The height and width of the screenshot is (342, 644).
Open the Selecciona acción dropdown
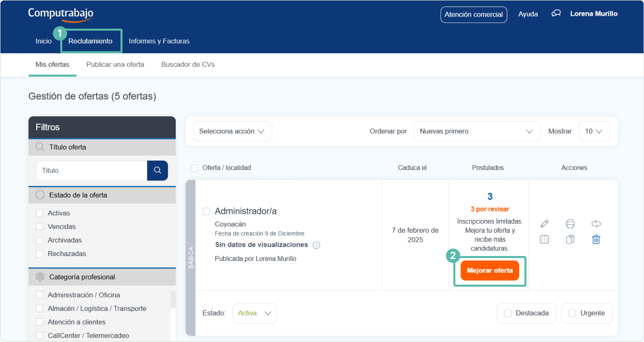pos(232,131)
